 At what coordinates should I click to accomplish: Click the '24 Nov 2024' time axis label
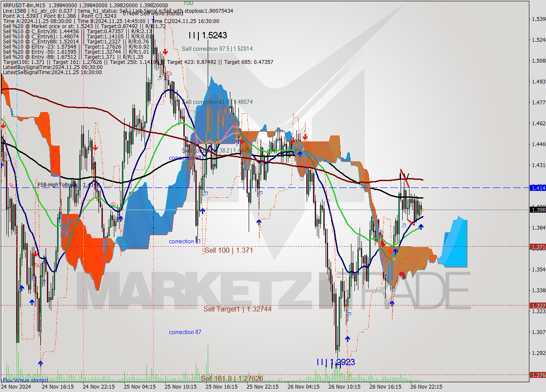click(16, 387)
